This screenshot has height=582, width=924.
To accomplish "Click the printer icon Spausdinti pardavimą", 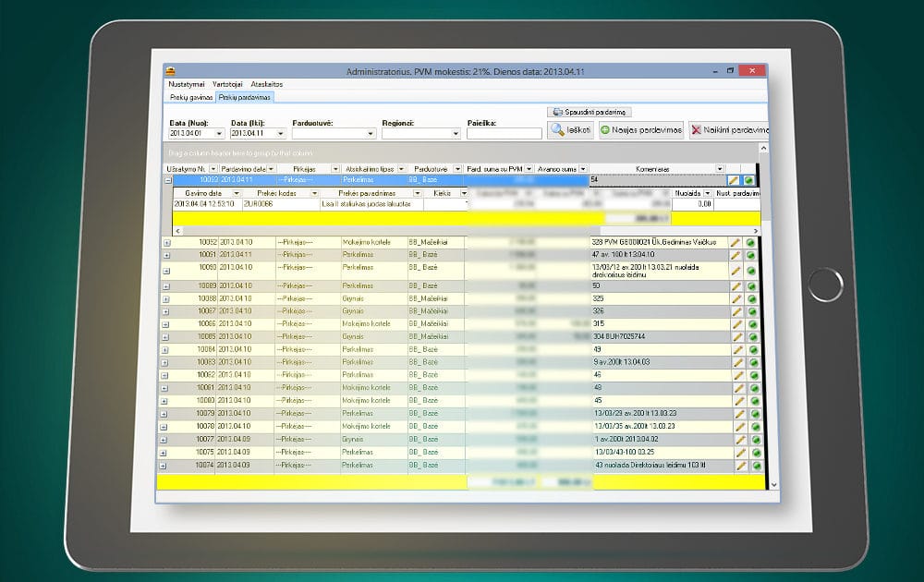I will (x=590, y=112).
